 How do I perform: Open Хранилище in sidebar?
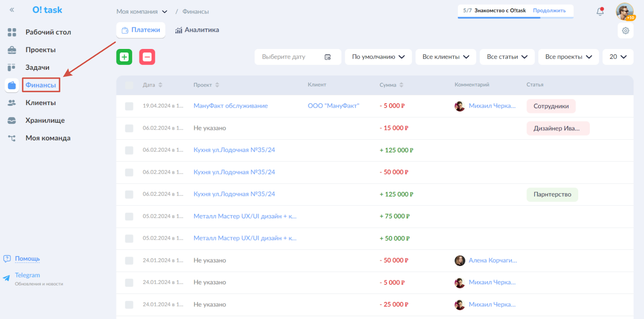[45, 120]
